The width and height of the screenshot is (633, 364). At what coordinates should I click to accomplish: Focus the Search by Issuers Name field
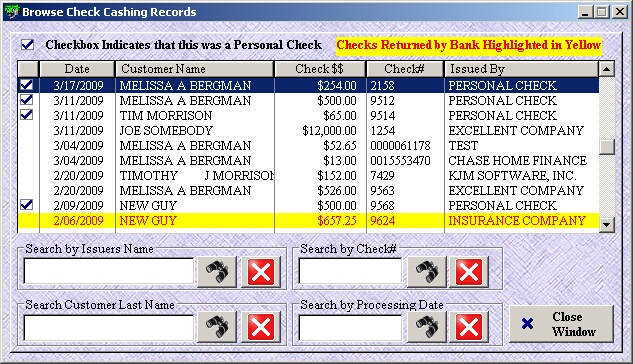(109, 271)
